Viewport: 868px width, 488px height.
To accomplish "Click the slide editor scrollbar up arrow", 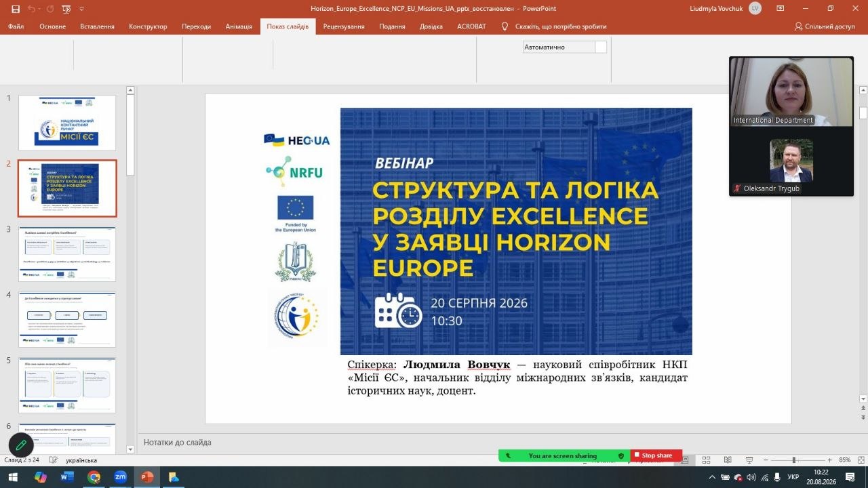I will point(863,90).
